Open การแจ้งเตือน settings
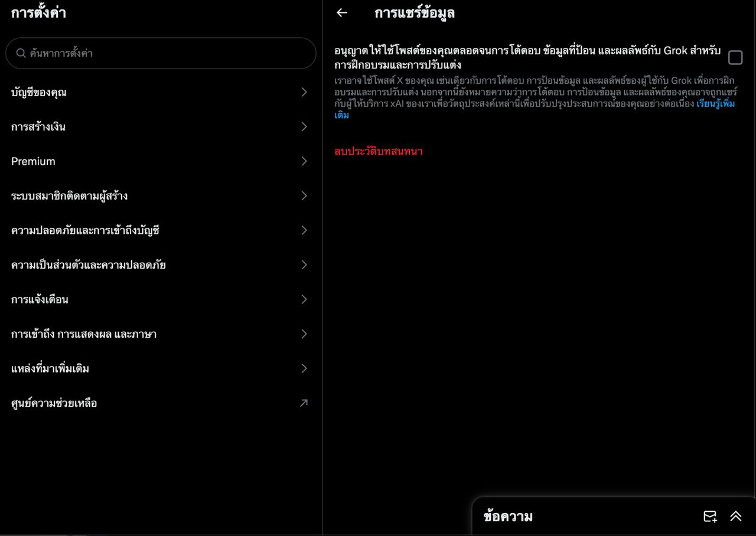This screenshot has height=536, width=756. [x=161, y=299]
